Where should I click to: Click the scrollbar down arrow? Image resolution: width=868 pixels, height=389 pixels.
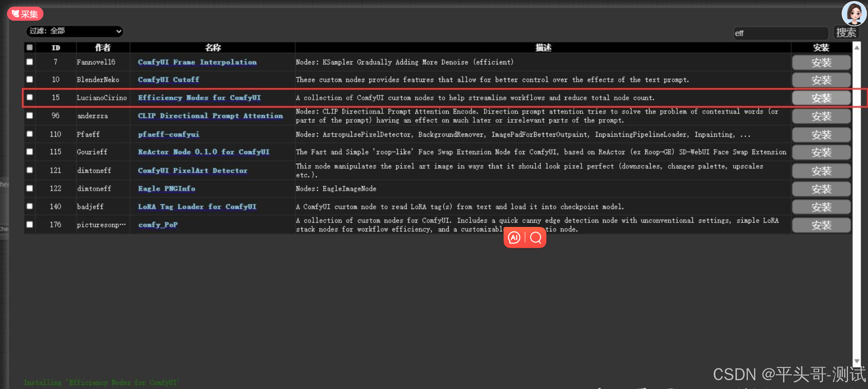(857, 361)
